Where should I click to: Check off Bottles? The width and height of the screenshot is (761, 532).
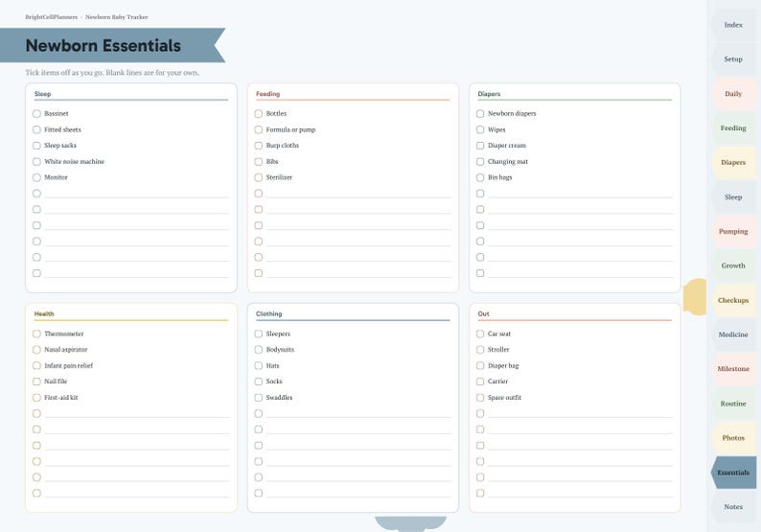258,113
